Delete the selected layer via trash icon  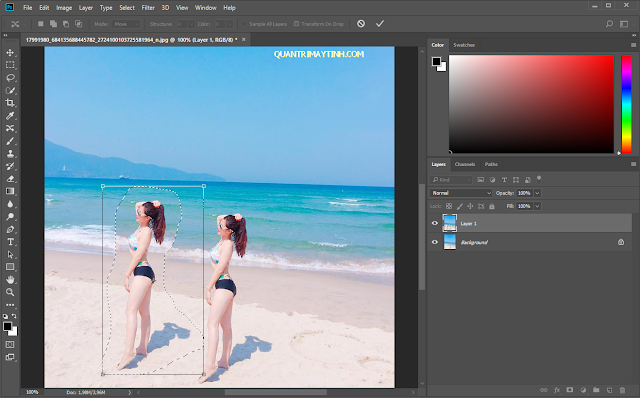(x=622, y=390)
